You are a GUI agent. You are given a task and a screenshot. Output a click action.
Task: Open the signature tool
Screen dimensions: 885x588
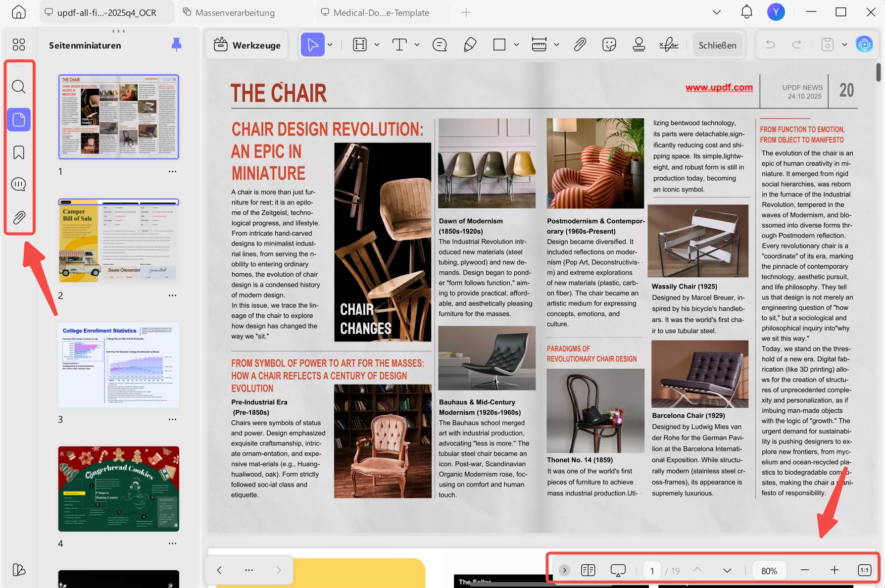pos(669,45)
